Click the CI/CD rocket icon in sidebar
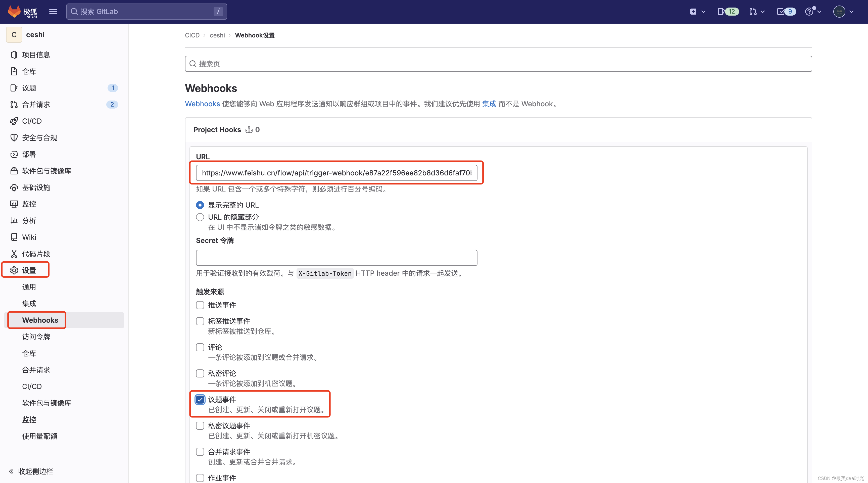The image size is (868, 483). pos(14,121)
